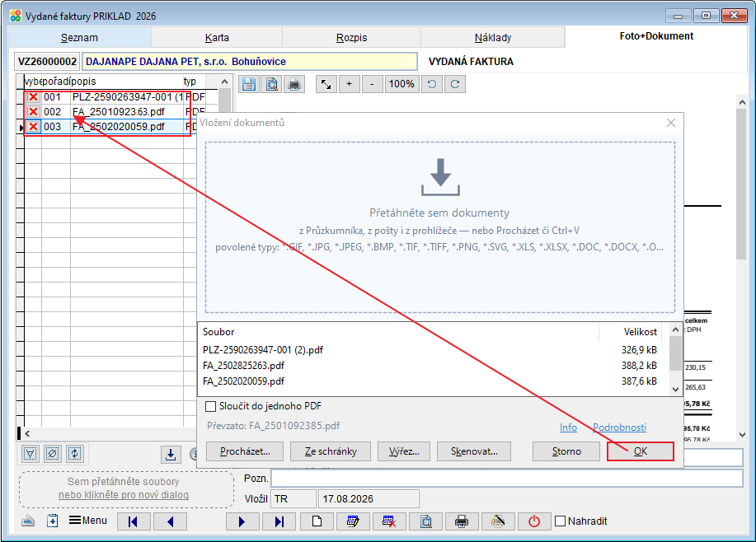Click the fit-to-window arrows icon

pos(326,84)
